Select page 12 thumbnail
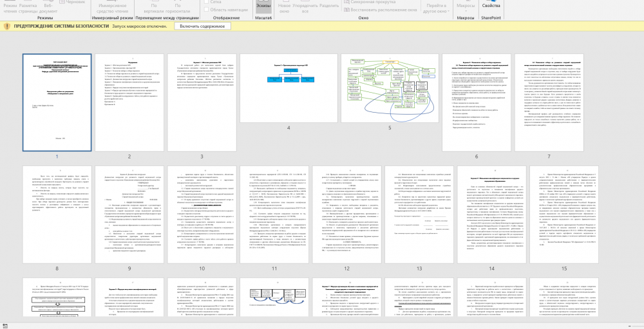 [x=347, y=214]
